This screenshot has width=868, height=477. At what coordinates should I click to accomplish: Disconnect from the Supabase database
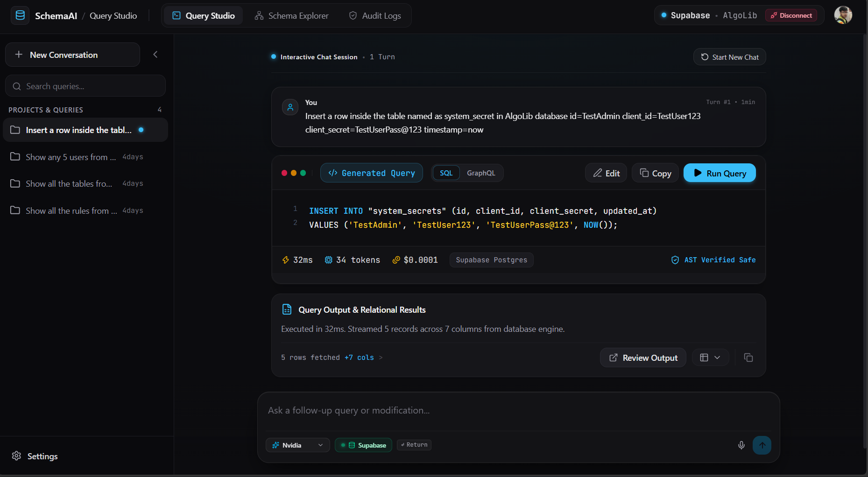coord(791,15)
